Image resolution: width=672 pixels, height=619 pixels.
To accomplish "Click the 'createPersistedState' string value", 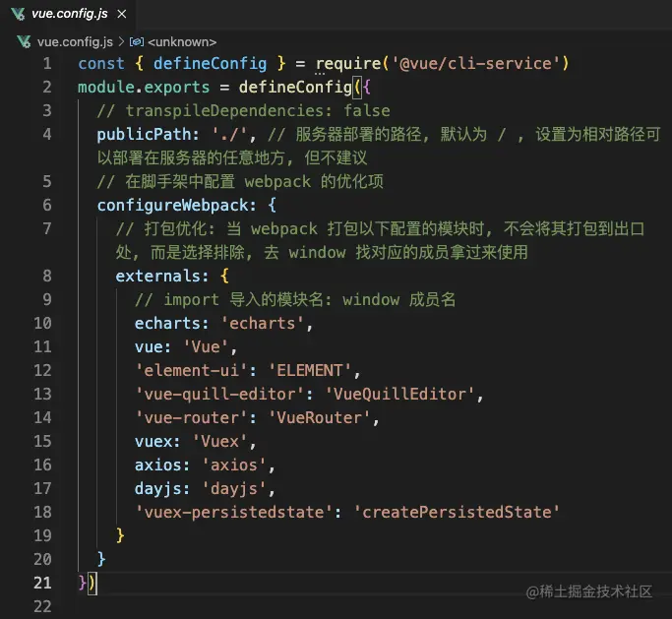I will 457,512.
